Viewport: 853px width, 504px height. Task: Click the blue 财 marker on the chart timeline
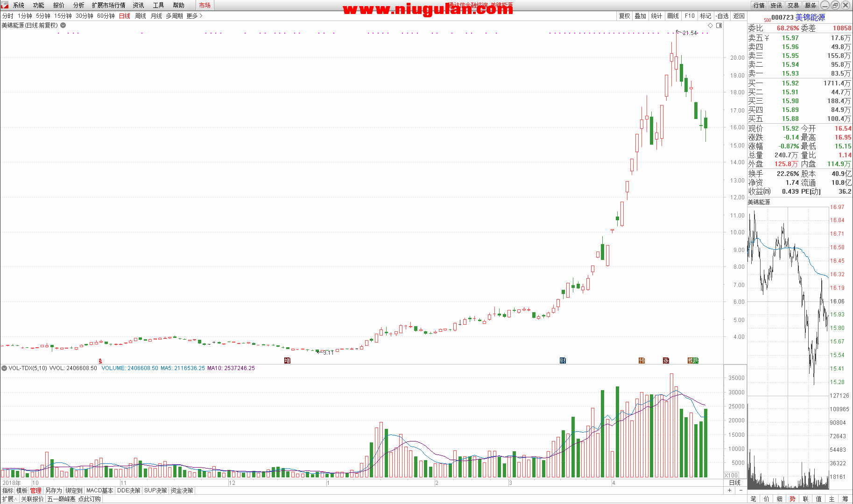563,360
